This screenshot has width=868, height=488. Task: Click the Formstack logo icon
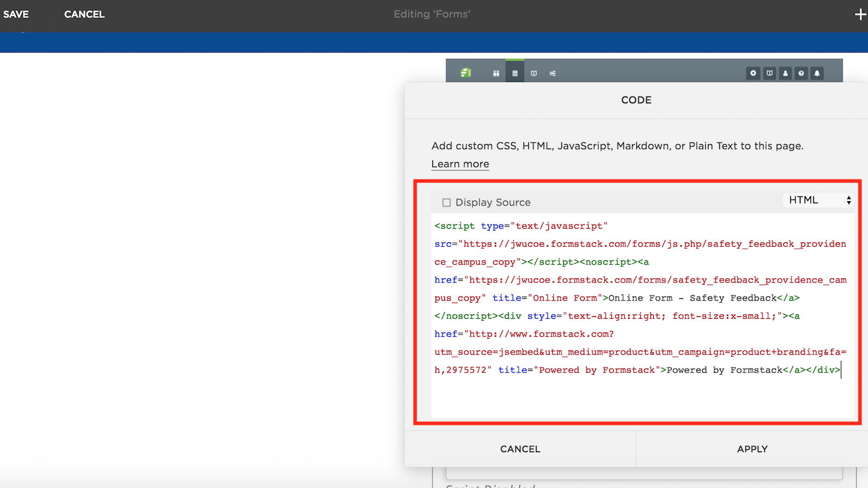pos(465,73)
